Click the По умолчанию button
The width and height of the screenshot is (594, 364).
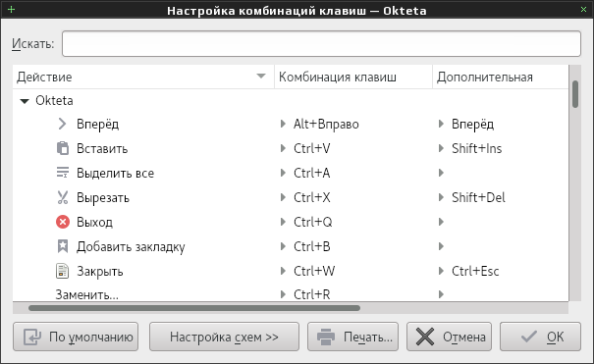pos(76,337)
